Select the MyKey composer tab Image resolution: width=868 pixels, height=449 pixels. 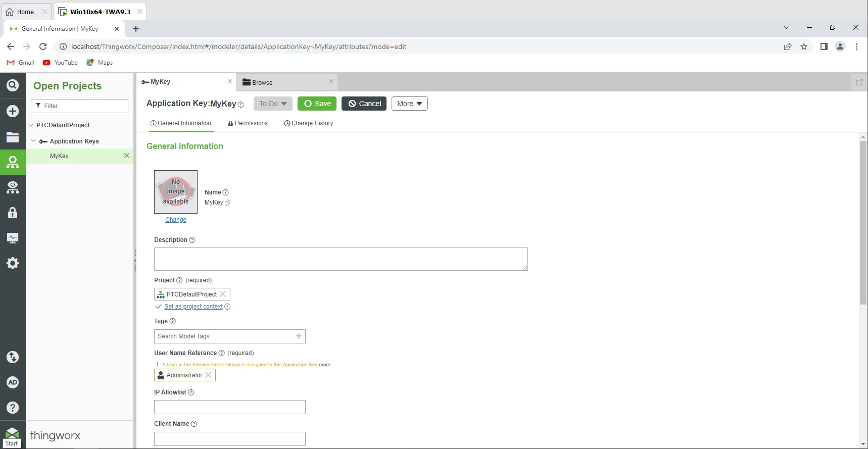tap(186, 82)
